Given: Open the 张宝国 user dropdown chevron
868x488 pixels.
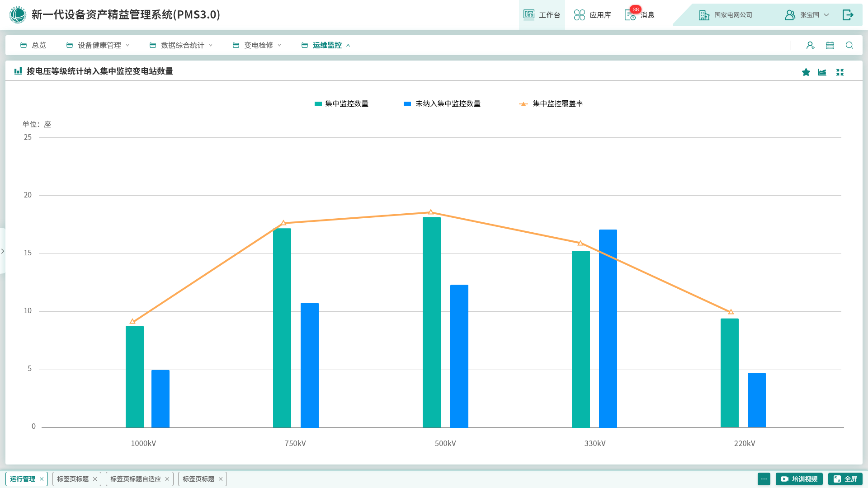Looking at the screenshot, I should pos(826,15).
